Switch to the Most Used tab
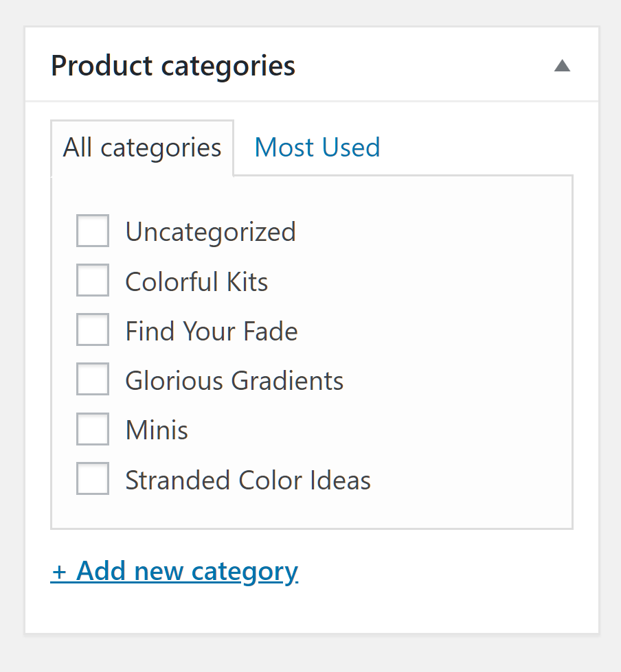621x672 pixels. [x=317, y=148]
